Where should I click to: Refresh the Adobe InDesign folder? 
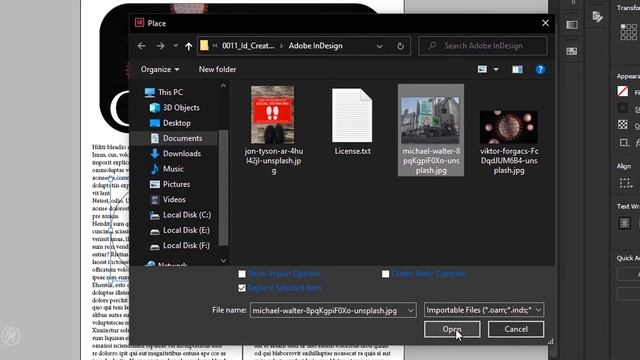pyautogui.click(x=400, y=46)
